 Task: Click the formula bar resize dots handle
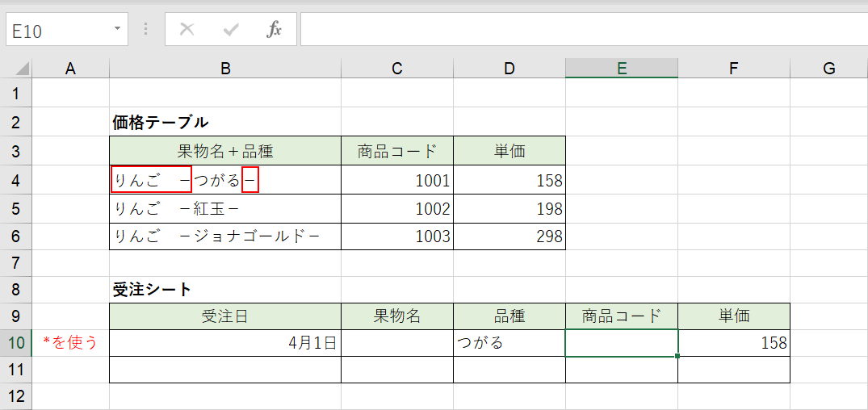pos(146,29)
